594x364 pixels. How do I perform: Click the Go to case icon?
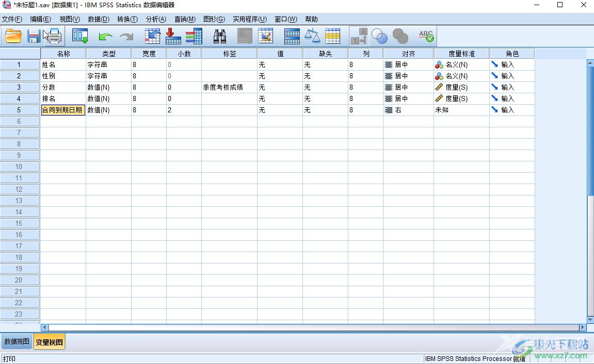(153, 36)
